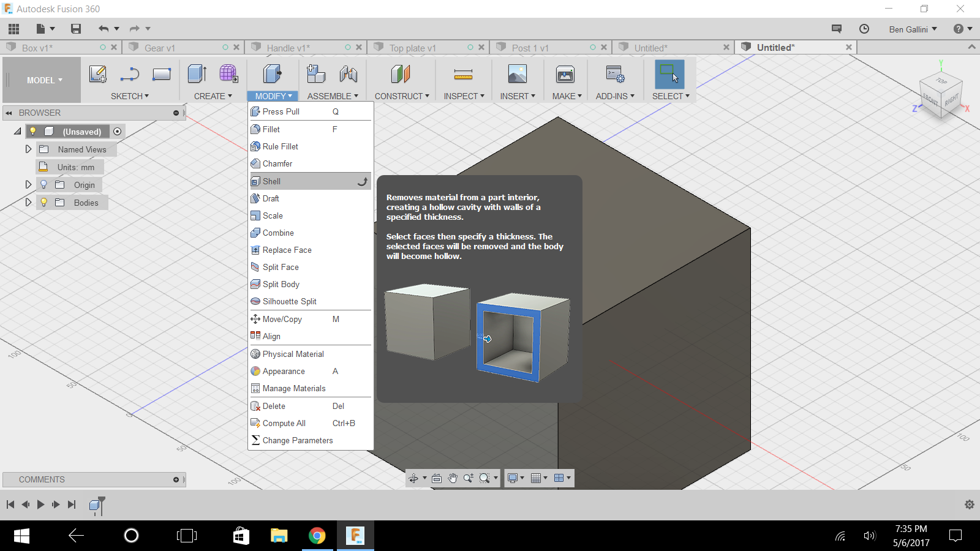Screen dimensions: 980x551
Task: Open File Explorer from the taskbar
Action: coord(279,536)
